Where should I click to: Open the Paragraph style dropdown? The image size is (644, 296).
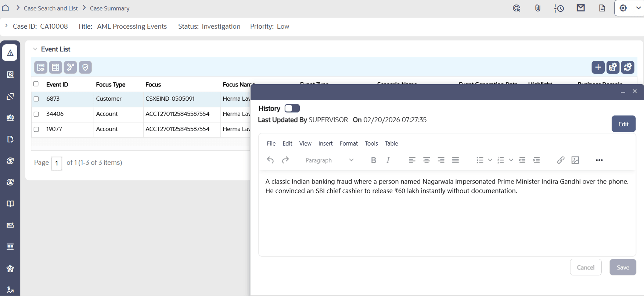click(x=329, y=160)
